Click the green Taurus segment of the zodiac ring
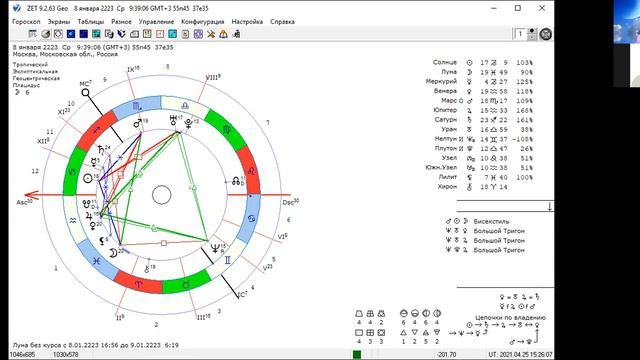The width and height of the screenshot is (640, 360). point(186,283)
